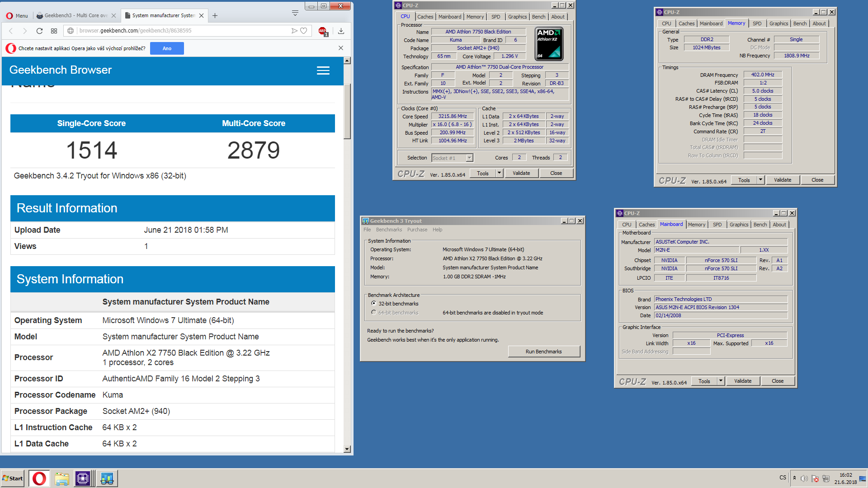Open Opera tab menu icon
868x488 pixels.
coord(295,13)
